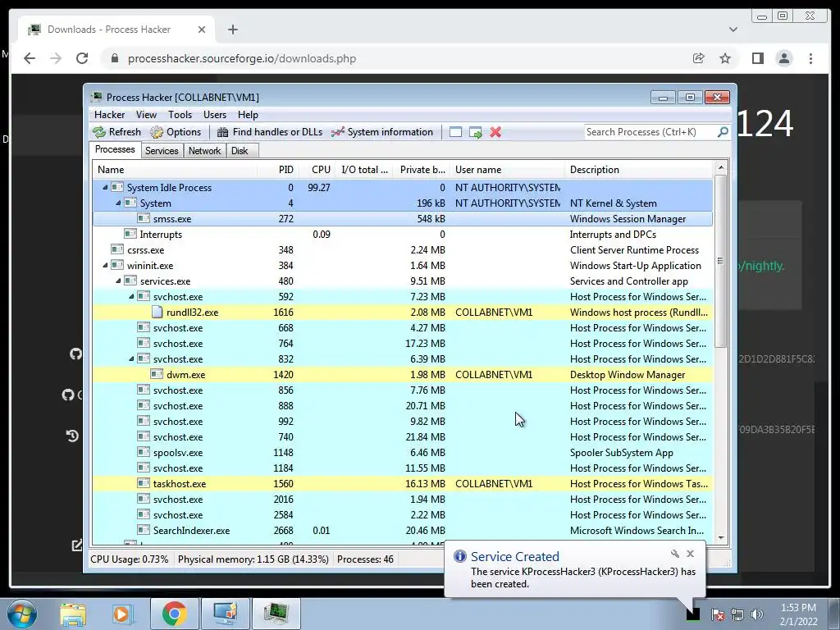This screenshot has width=840, height=630.
Task: Click the Chrome address bar URL
Action: click(x=242, y=58)
